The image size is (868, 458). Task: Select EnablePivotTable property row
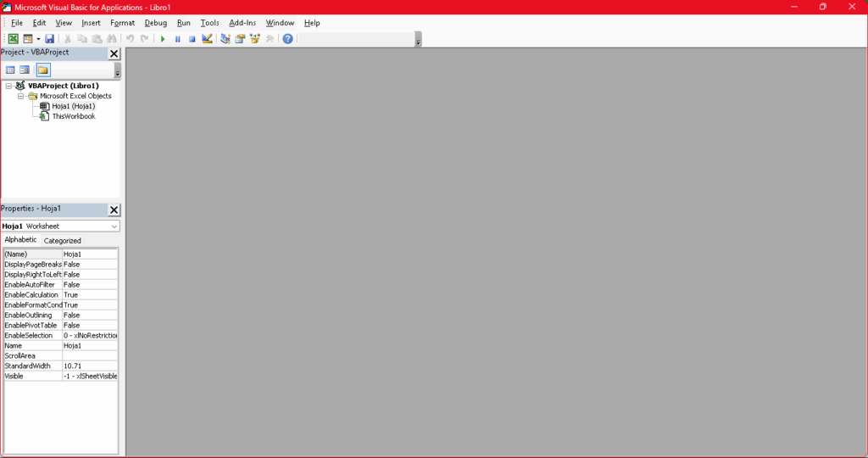(x=60, y=325)
